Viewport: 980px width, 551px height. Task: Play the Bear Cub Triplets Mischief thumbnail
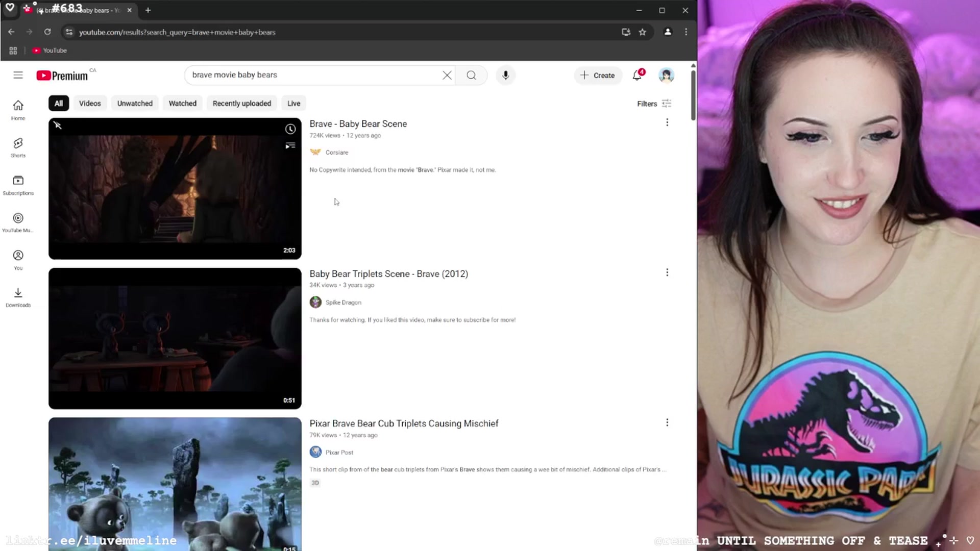[175, 484]
